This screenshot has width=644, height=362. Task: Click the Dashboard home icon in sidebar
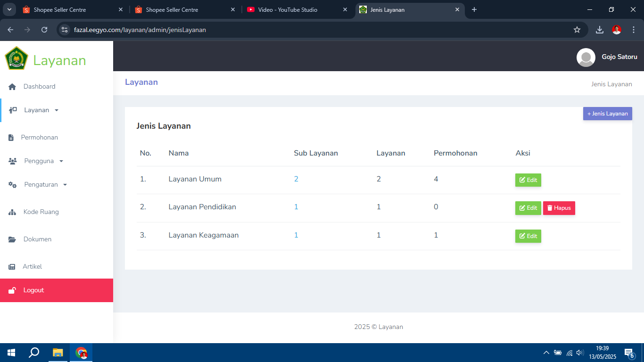tap(13, 87)
